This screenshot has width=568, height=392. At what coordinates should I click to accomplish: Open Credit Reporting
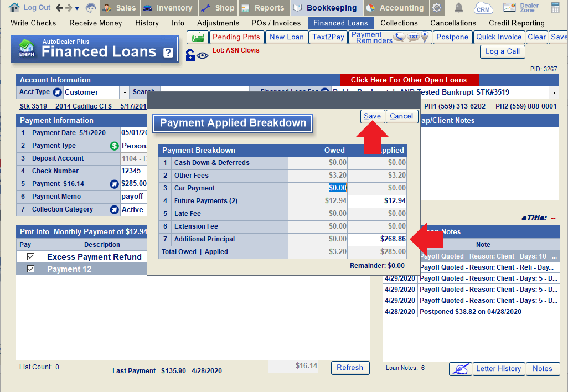pos(517,23)
